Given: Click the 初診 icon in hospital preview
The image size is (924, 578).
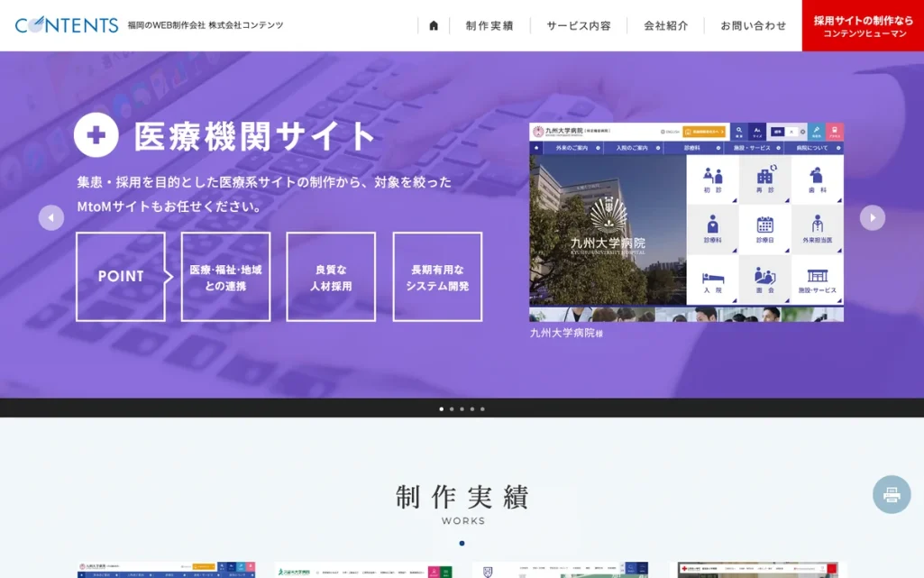Looking at the screenshot, I should click(712, 179).
